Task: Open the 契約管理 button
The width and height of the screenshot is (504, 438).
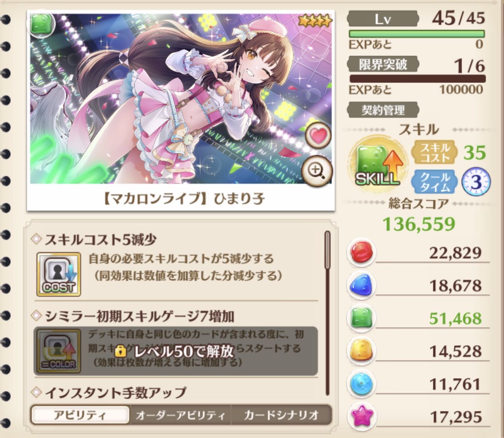Action: (x=383, y=110)
